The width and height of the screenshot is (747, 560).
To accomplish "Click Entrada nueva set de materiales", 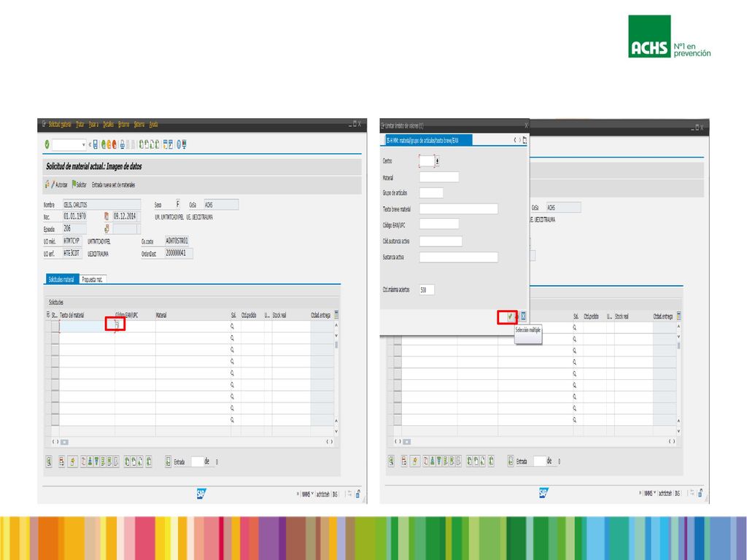I will pyautogui.click(x=113, y=184).
